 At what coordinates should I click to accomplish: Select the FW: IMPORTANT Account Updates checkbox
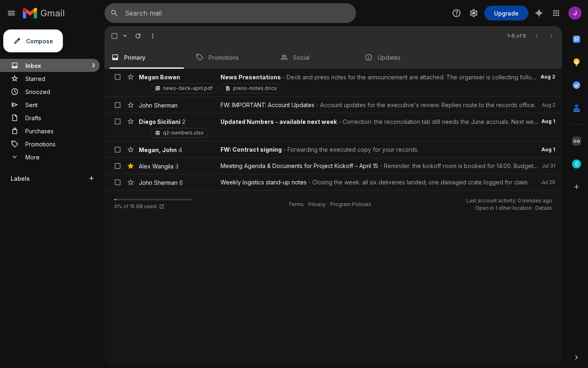point(118,105)
